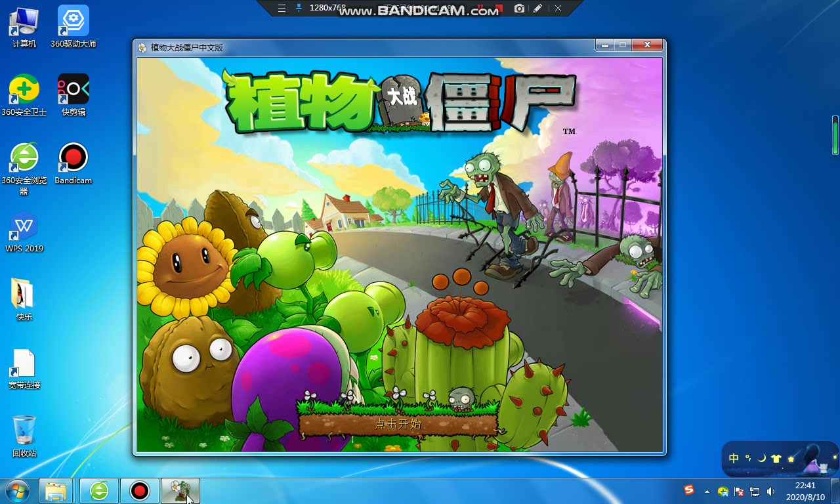Open the Bandicam desktop shortcut
This screenshot has height=504, width=840.
tap(73, 163)
